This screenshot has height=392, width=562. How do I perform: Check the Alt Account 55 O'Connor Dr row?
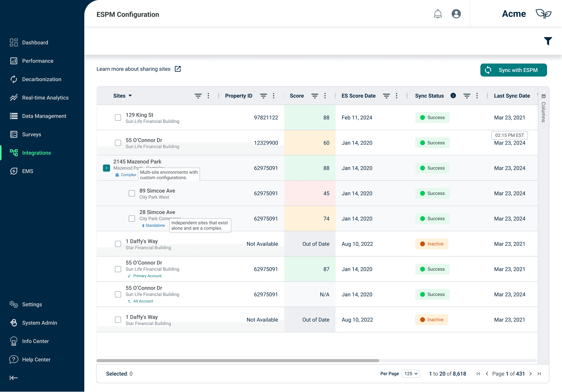(118, 294)
